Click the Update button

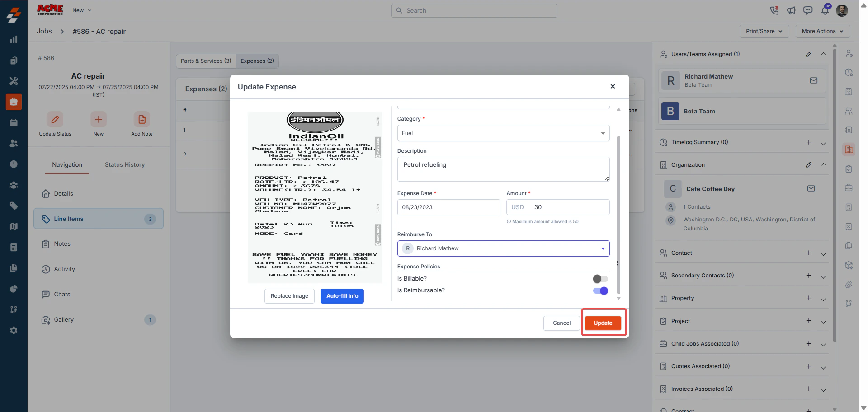point(603,323)
